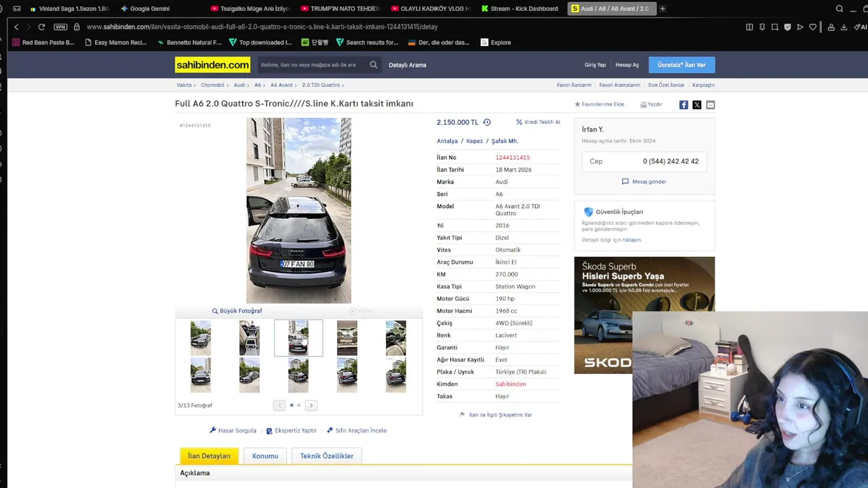
Task: Open Favori Aramalarım
Action: [620, 85]
